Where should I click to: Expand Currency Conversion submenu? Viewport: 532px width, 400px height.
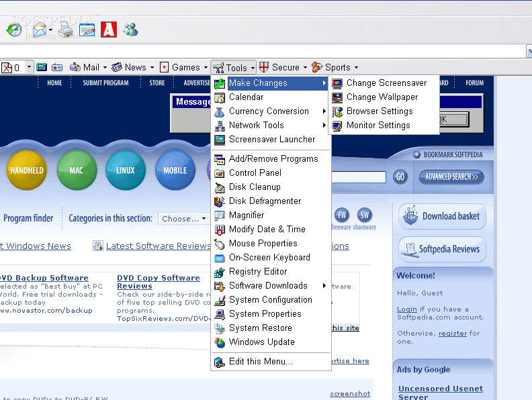tap(271, 111)
